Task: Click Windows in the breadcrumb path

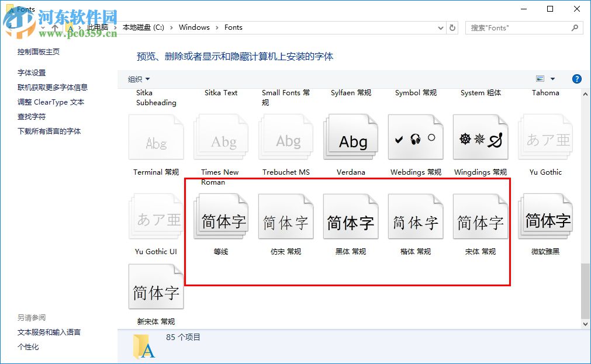Action: (194, 27)
